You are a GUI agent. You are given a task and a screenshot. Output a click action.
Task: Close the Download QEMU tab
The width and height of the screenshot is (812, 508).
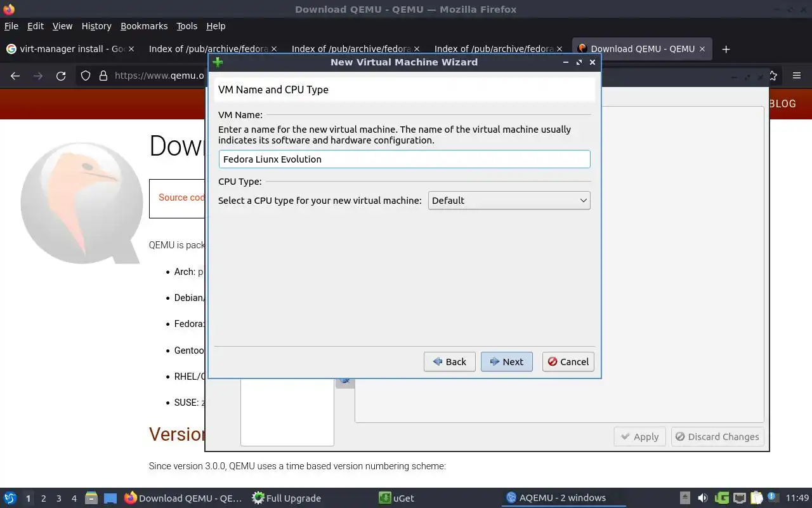click(x=702, y=49)
